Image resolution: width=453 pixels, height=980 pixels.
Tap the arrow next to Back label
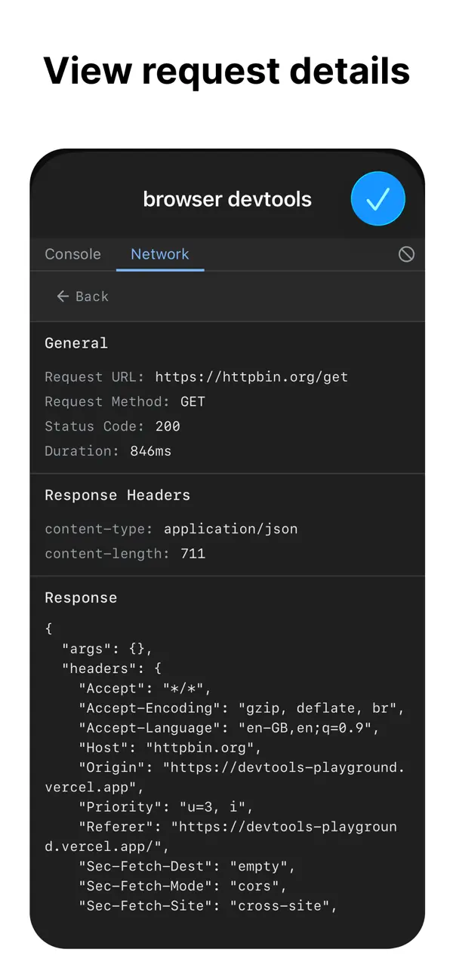point(63,296)
